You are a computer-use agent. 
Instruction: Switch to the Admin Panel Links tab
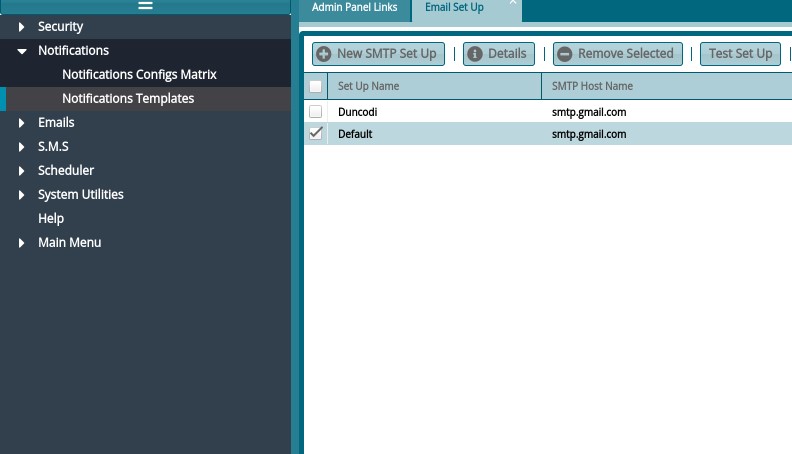[x=357, y=8]
